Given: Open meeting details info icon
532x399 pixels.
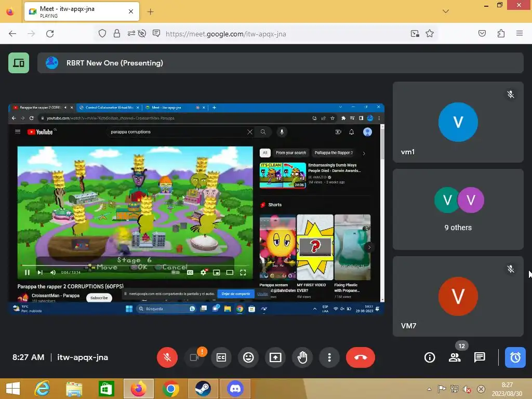Looking at the screenshot, I should click(x=430, y=357).
